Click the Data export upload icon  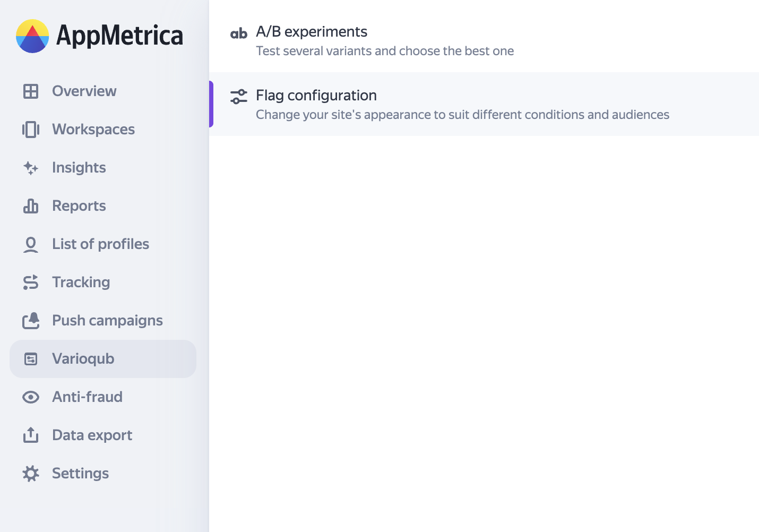tap(31, 435)
